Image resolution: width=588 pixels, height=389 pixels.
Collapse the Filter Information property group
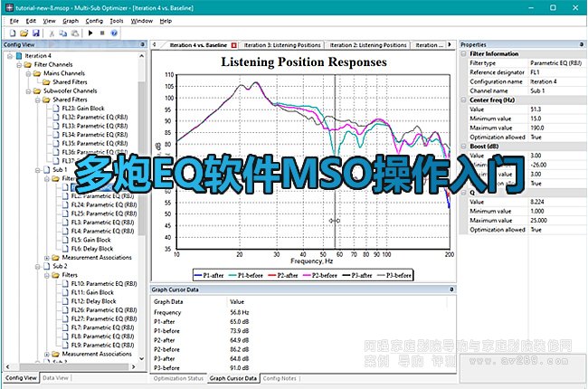[x=464, y=53]
